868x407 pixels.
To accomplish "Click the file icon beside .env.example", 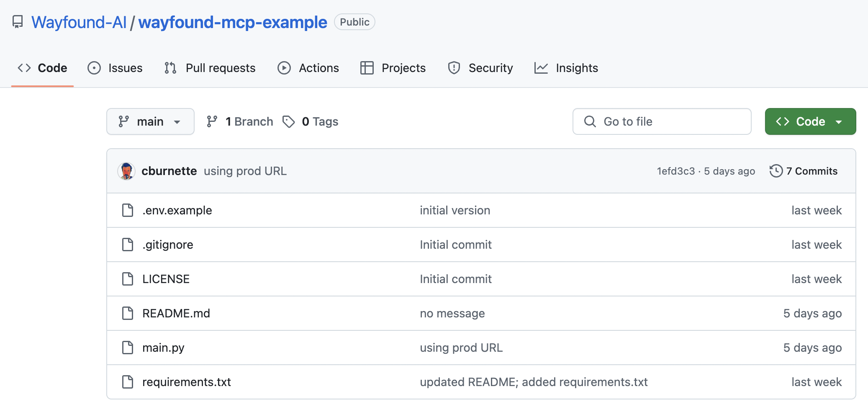I will tap(128, 210).
